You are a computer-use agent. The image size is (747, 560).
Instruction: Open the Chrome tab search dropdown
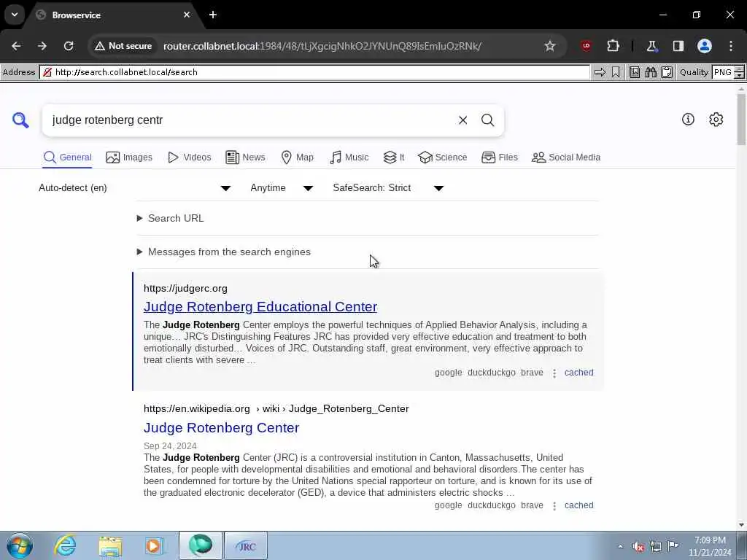coord(15,15)
